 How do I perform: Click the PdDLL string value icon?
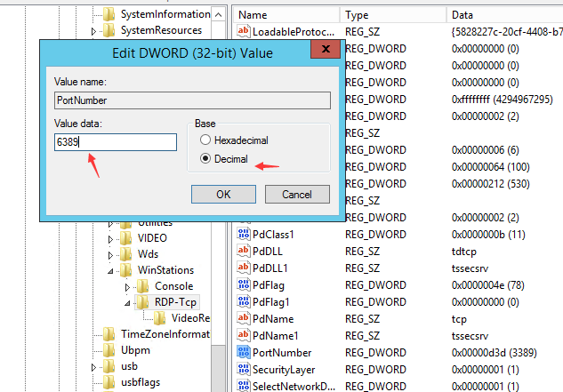point(244,252)
